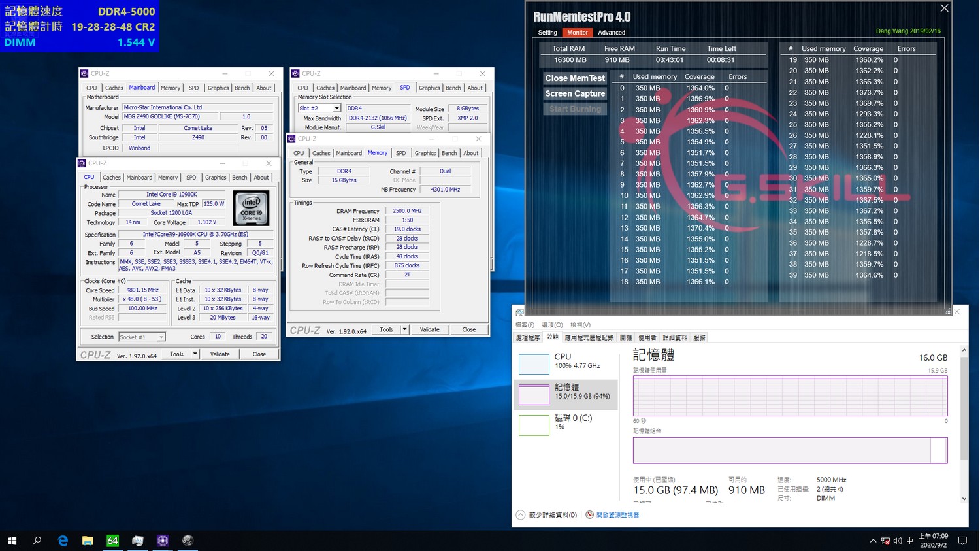
Task: Click coverage value 1373.7% in RunMemtestPro
Action: (x=869, y=93)
